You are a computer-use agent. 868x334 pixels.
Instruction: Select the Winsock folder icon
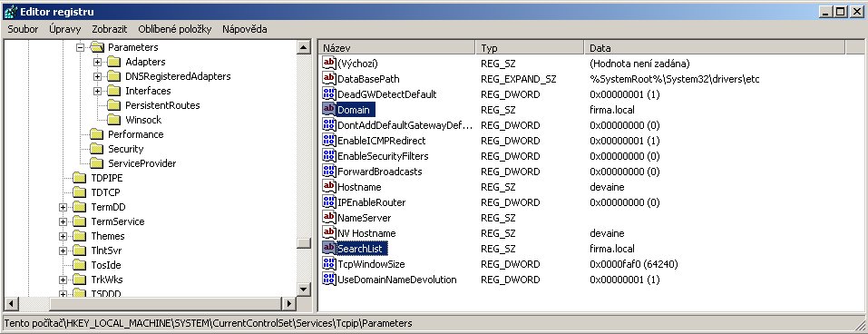(x=114, y=120)
